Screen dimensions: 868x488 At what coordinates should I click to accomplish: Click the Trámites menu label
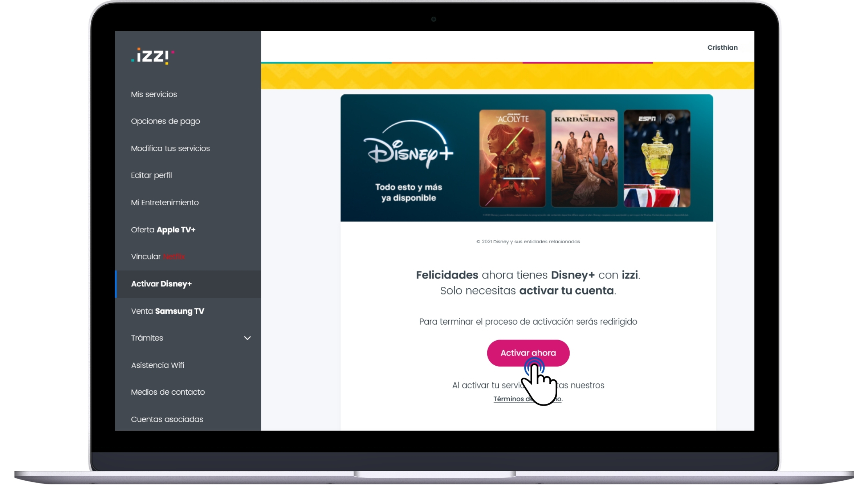(x=147, y=338)
